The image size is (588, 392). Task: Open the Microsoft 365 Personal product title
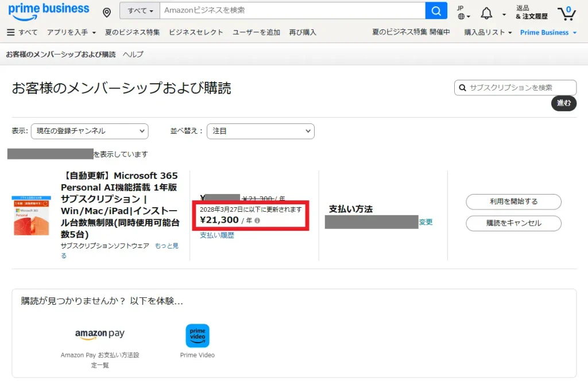[120, 205]
